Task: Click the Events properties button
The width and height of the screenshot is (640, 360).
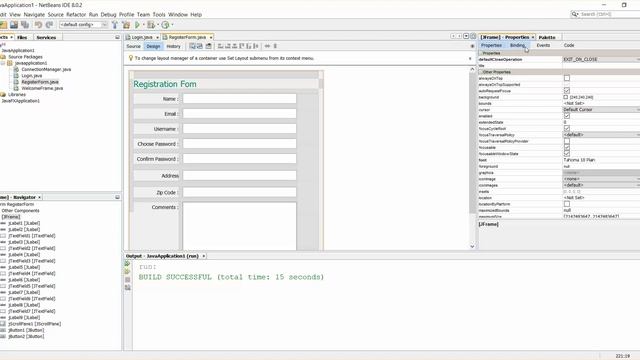Action: [543, 45]
